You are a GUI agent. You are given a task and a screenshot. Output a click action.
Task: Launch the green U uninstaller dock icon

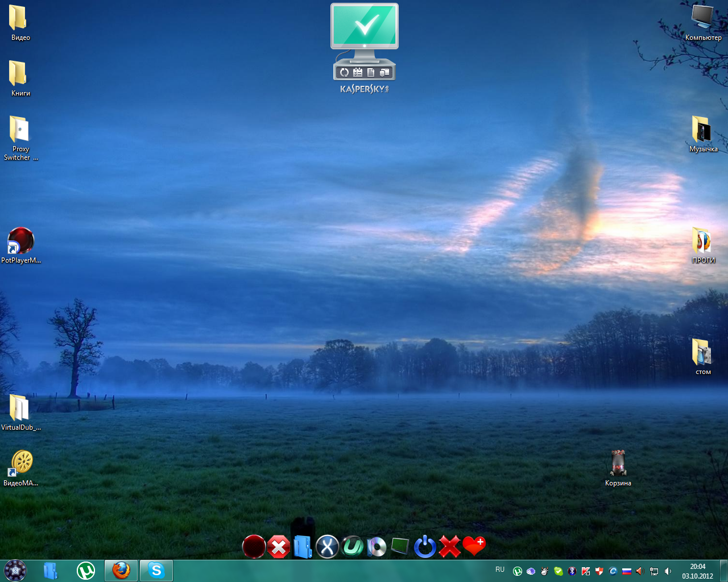(353, 547)
